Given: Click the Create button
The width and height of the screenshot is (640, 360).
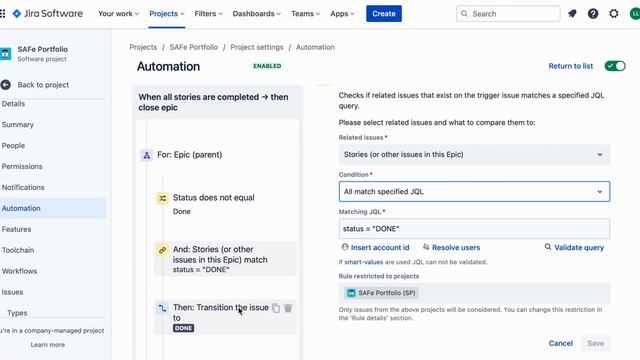Looking at the screenshot, I should pos(384,13).
